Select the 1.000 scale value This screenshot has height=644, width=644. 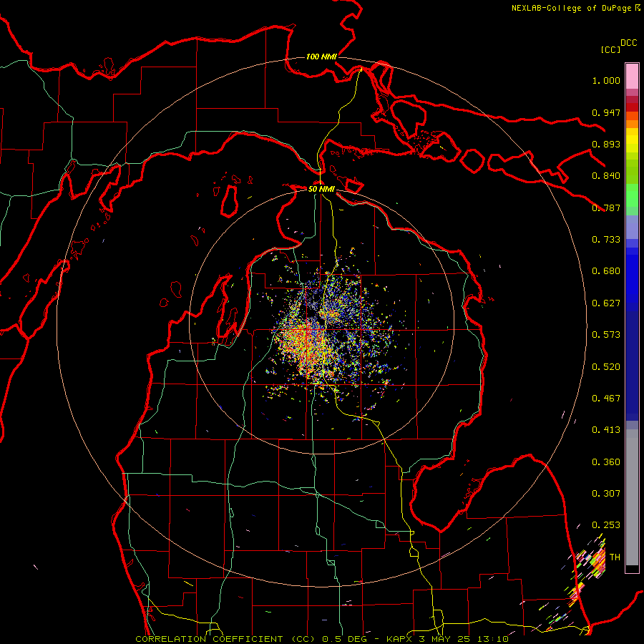pos(606,81)
